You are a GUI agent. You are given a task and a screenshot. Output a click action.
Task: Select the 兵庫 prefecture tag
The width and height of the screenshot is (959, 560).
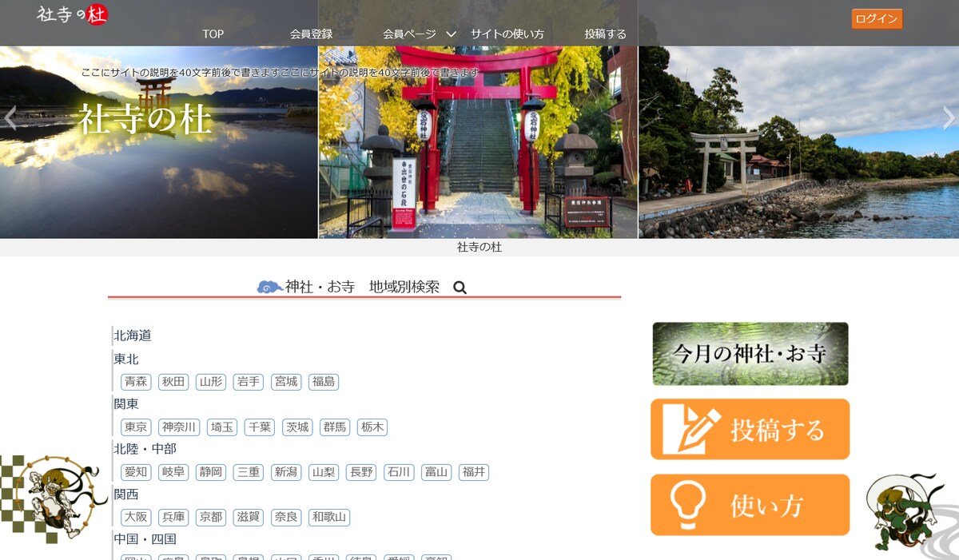(x=173, y=518)
